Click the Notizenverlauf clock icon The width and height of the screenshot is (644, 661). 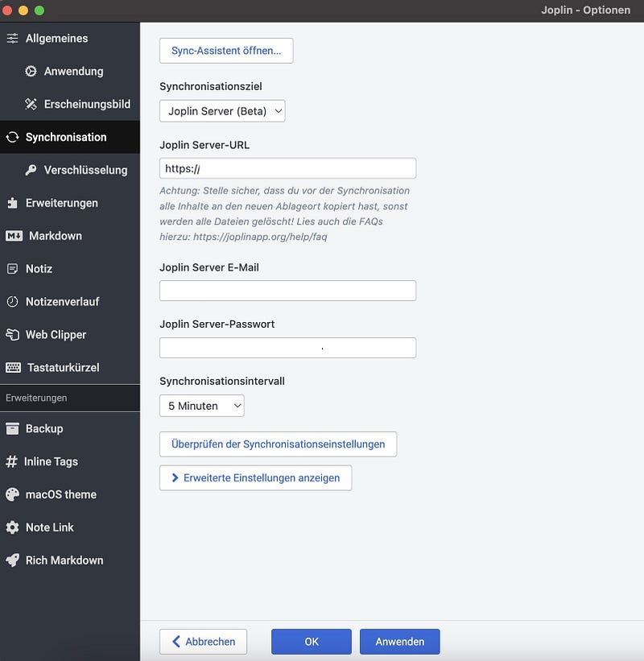pos(12,301)
